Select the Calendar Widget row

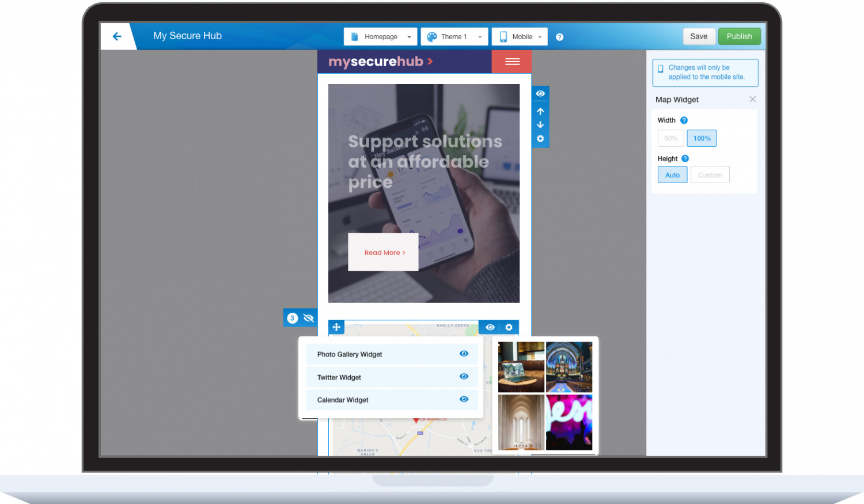(x=392, y=400)
